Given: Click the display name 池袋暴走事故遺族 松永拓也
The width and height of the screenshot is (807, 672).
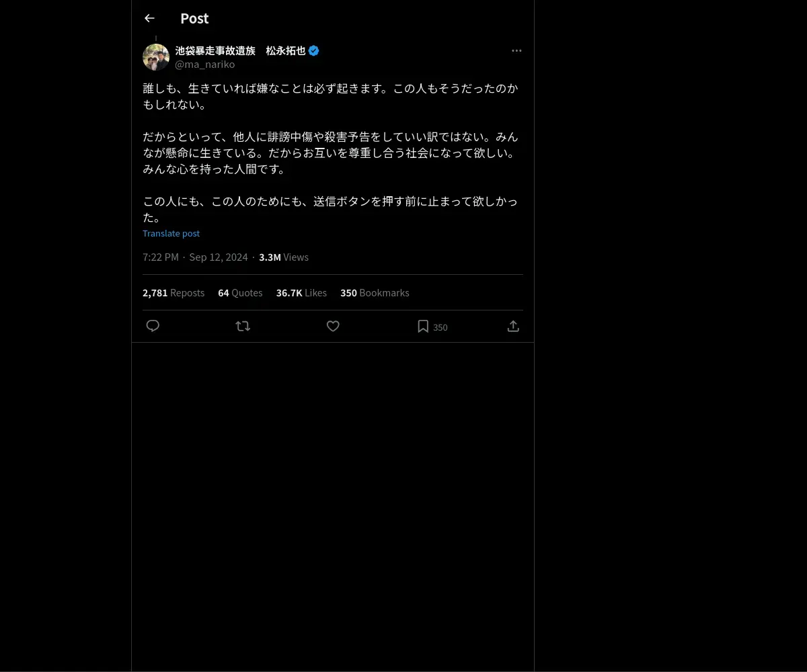Looking at the screenshot, I should (x=241, y=50).
